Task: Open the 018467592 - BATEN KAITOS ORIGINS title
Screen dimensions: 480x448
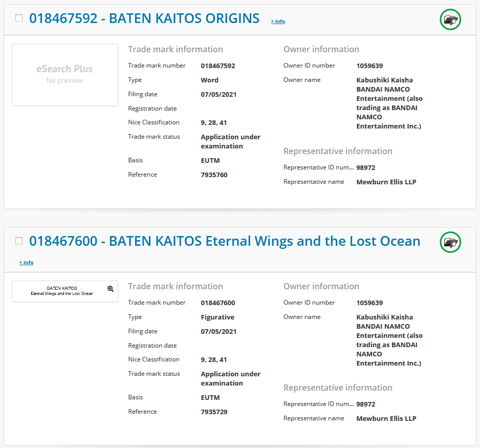Action: pos(144,18)
